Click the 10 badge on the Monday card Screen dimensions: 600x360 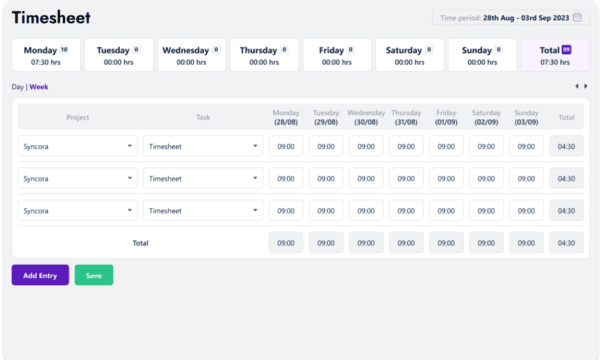pyautogui.click(x=64, y=50)
